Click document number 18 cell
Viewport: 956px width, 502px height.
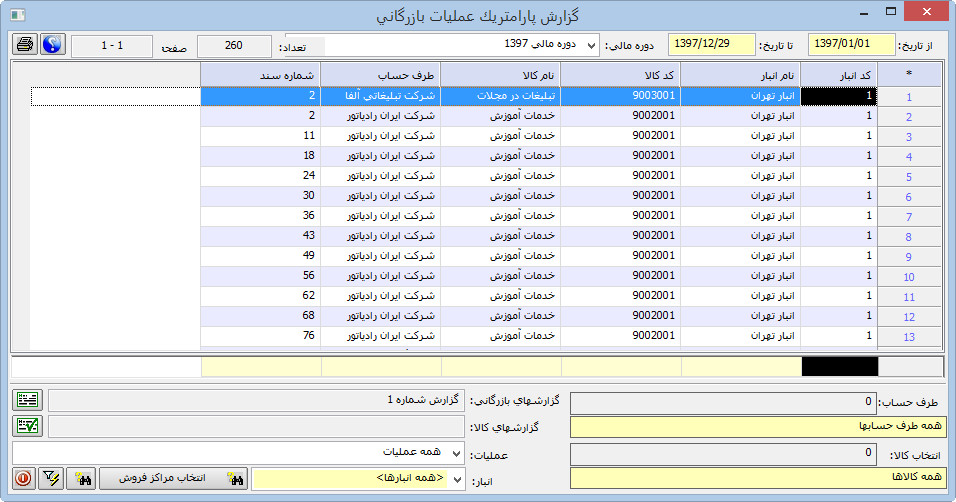[x=260, y=156]
